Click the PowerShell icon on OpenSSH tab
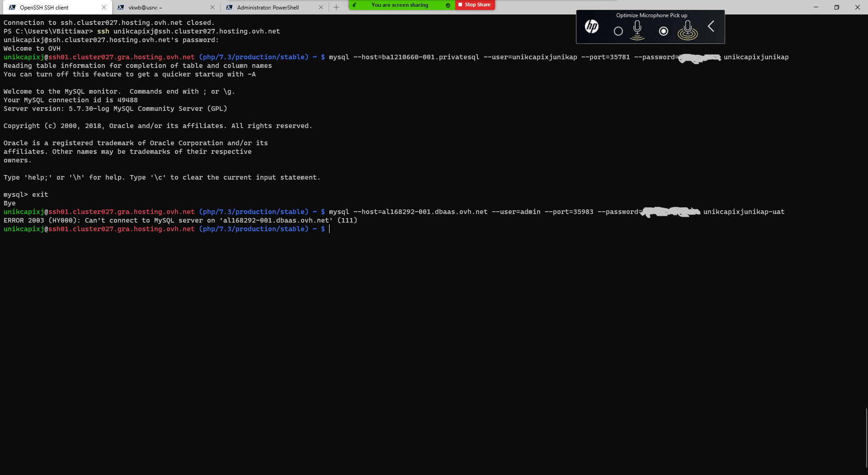 click(12, 7)
